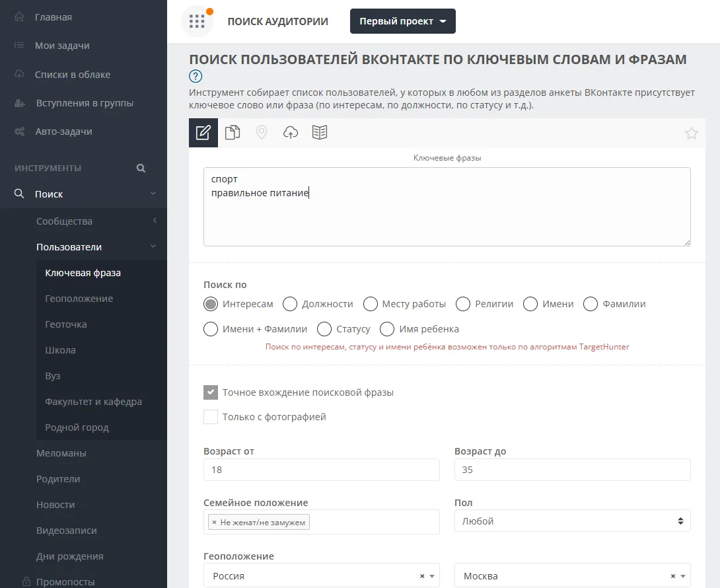
Task: Select the Религии radio button
Action: [463, 304]
